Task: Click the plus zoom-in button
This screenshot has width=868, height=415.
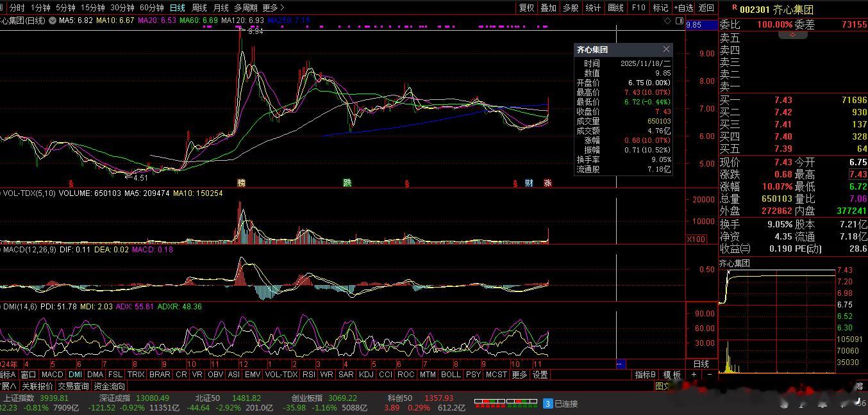Action: pyautogui.click(x=692, y=375)
